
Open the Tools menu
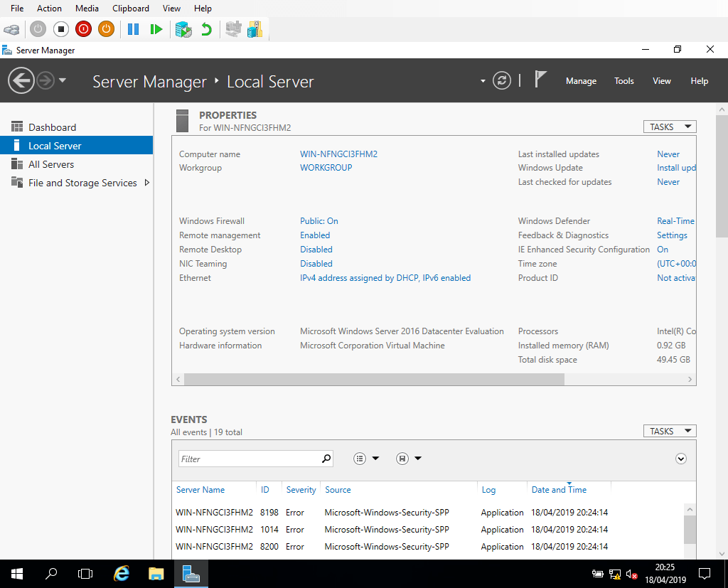click(624, 81)
